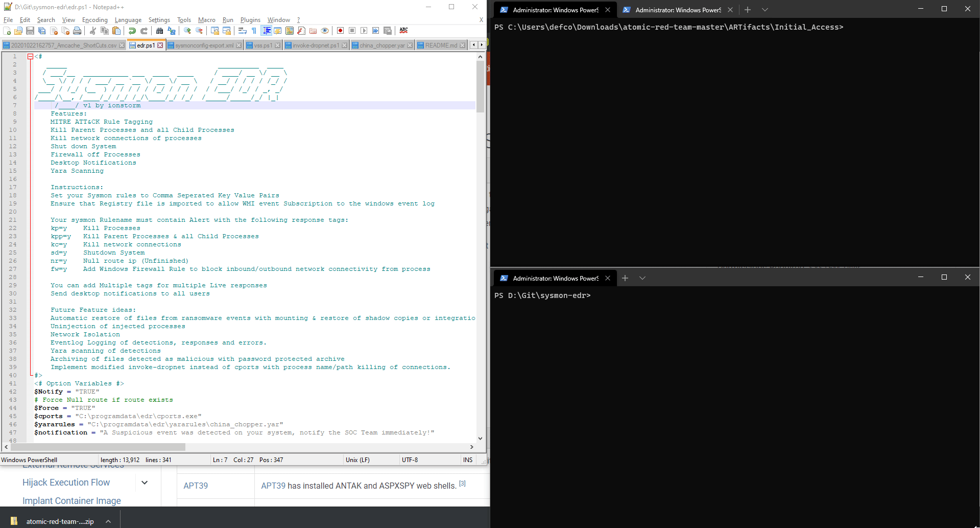The height and width of the screenshot is (528, 980).
Task: Toggle Word Wrap toolbar icon
Action: tap(243, 31)
